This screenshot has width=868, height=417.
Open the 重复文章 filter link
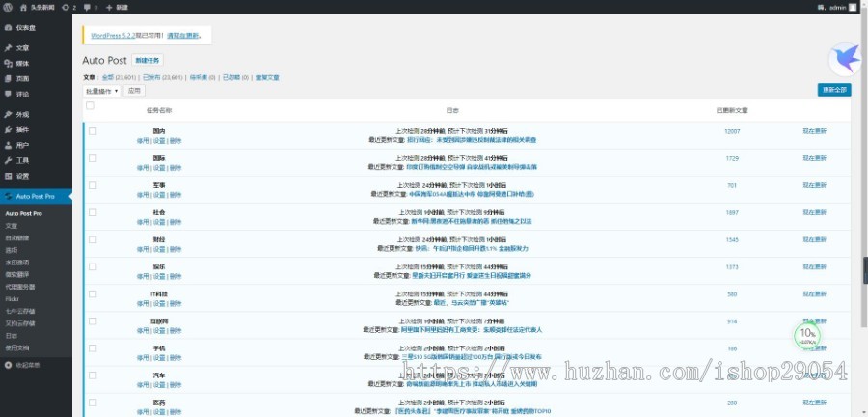(x=267, y=77)
